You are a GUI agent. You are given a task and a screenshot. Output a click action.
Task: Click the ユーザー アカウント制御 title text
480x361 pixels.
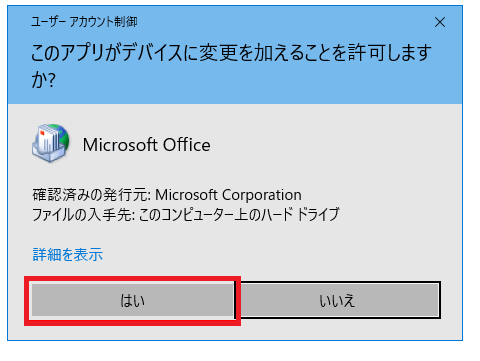pos(84,22)
